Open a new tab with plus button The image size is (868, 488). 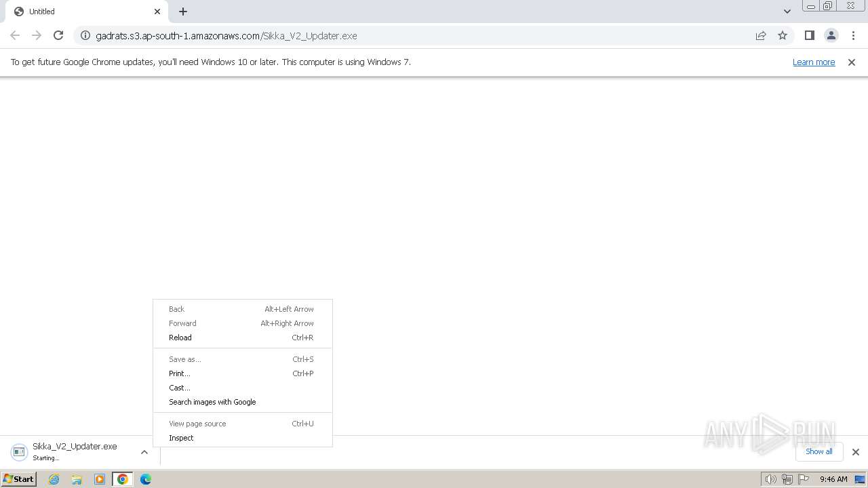click(x=183, y=12)
